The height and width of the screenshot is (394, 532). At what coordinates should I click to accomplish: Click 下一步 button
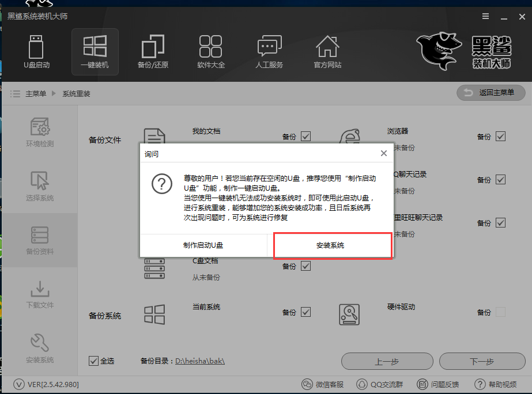pyautogui.click(x=482, y=361)
